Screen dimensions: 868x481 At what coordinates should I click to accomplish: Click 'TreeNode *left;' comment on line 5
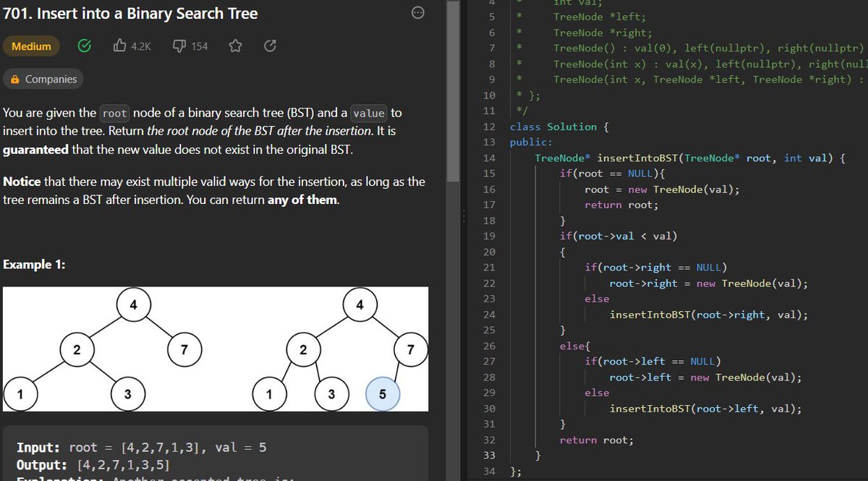pyautogui.click(x=600, y=17)
